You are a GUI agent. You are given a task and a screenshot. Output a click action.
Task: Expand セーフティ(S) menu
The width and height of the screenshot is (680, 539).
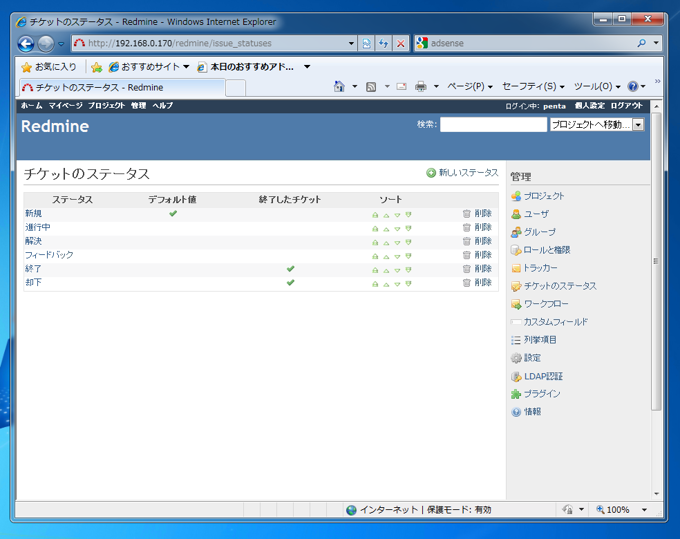pos(533,86)
